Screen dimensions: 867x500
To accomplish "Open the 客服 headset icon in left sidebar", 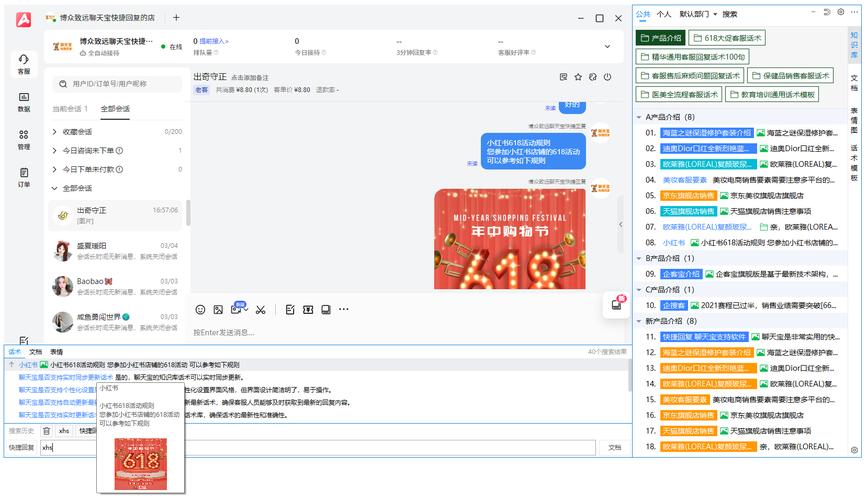I will coord(24,64).
